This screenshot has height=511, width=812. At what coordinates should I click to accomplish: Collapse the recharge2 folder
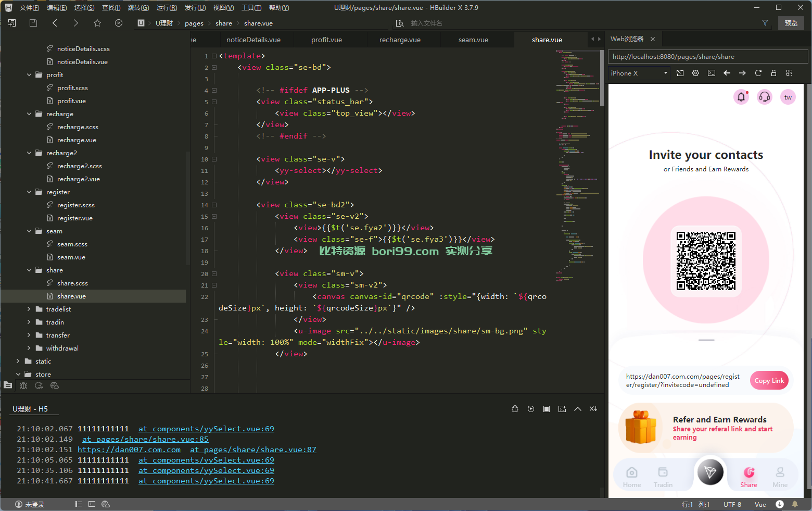tap(29, 153)
